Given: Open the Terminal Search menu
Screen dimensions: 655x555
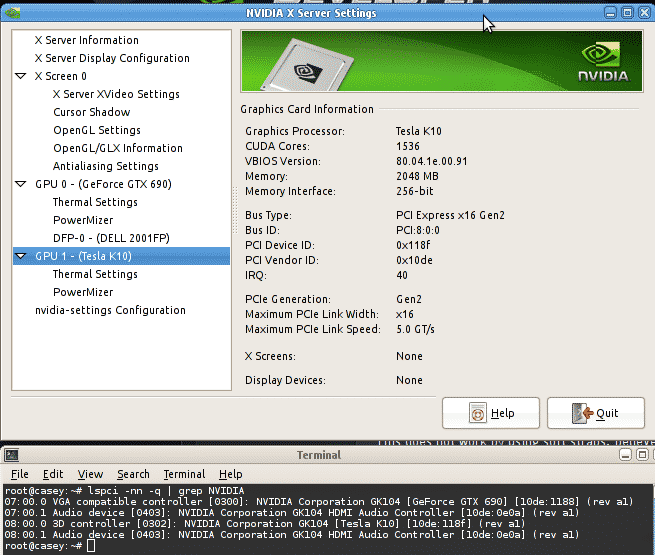Looking at the screenshot, I should click(133, 474).
